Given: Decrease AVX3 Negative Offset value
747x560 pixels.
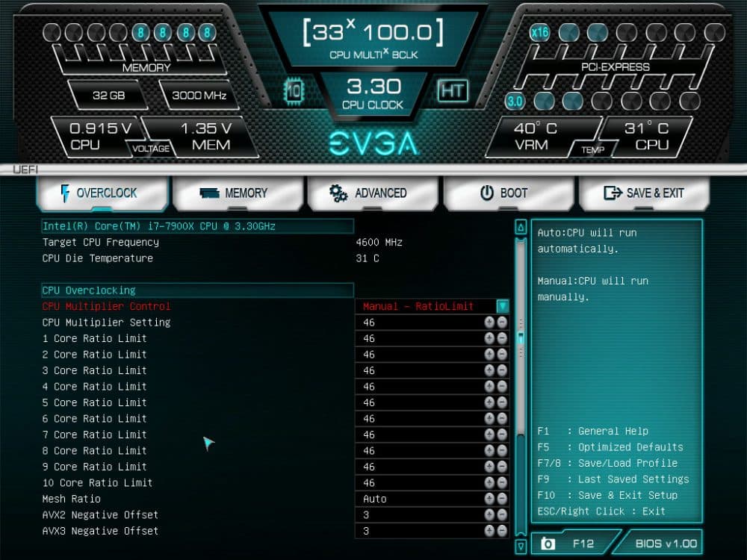Looking at the screenshot, I should (x=502, y=531).
